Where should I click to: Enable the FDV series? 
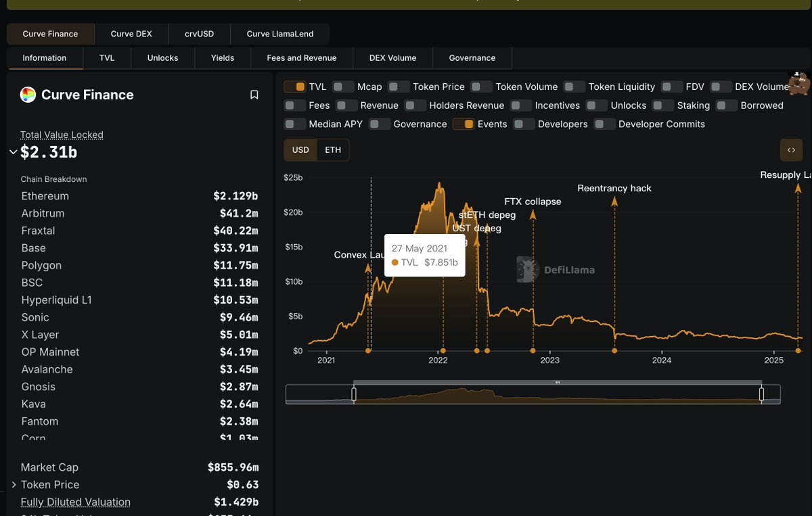coord(672,87)
